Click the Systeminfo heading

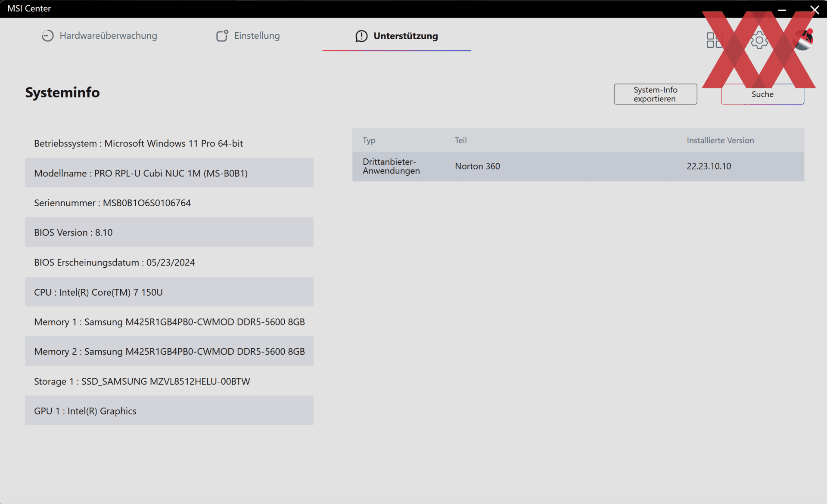(62, 93)
